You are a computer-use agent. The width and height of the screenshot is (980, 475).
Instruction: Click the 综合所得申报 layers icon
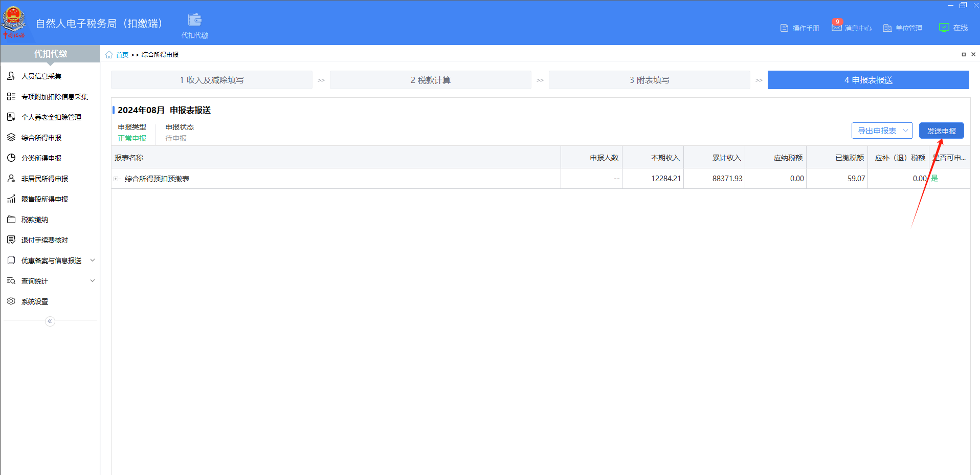(11, 137)
